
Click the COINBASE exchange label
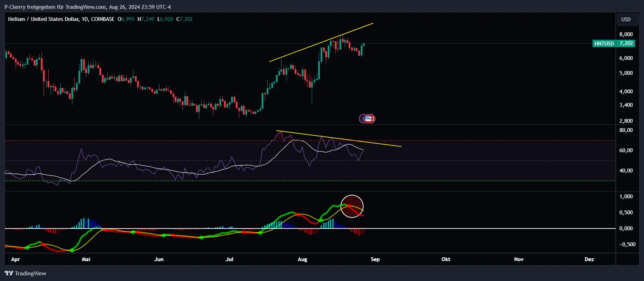103,19
